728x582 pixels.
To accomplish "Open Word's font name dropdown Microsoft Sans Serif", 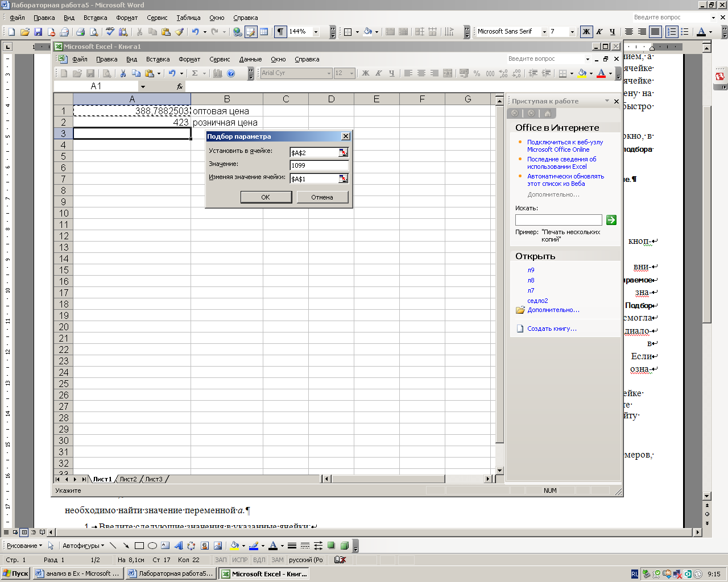I will 544,32.
